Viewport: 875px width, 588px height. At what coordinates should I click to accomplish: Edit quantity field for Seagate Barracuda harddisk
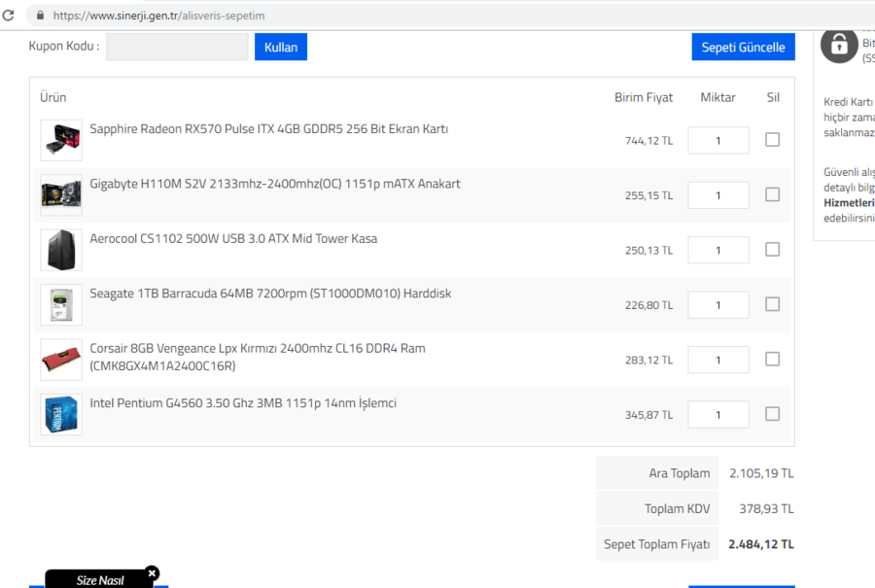718,304
